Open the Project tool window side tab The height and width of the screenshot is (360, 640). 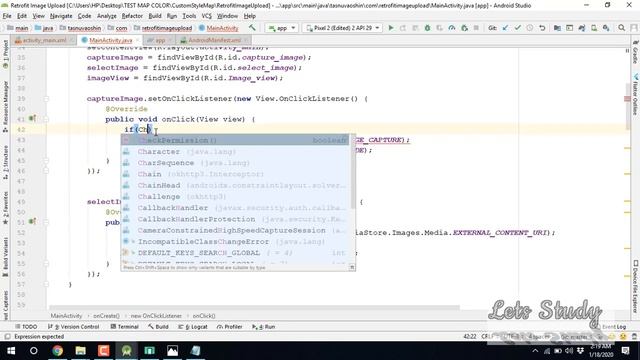(x=5, y=54)
